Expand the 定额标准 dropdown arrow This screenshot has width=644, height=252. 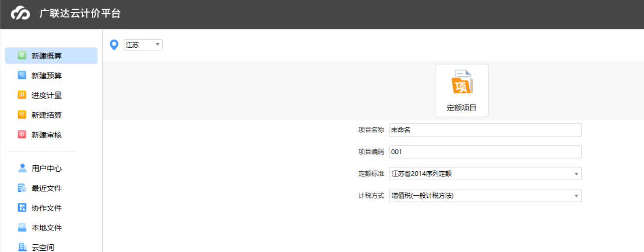pos(576,174)
